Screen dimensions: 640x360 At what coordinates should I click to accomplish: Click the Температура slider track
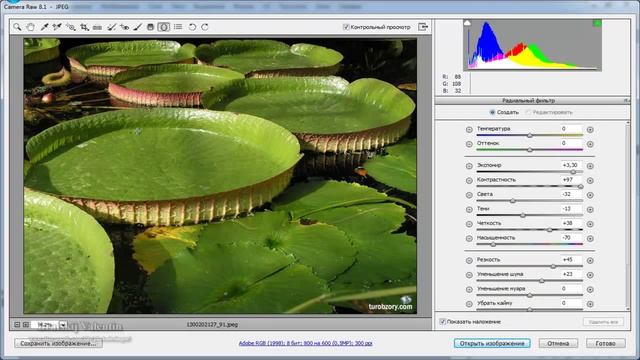pos(529,135)
